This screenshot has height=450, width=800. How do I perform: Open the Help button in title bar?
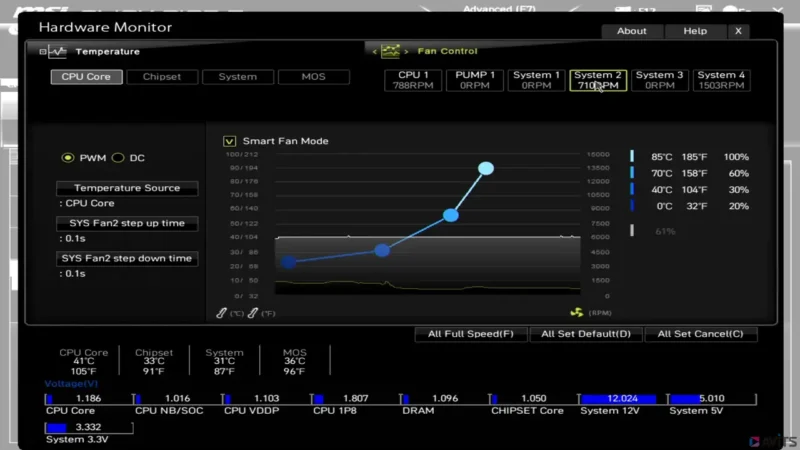pyautogui.click(x=695, y=31)
